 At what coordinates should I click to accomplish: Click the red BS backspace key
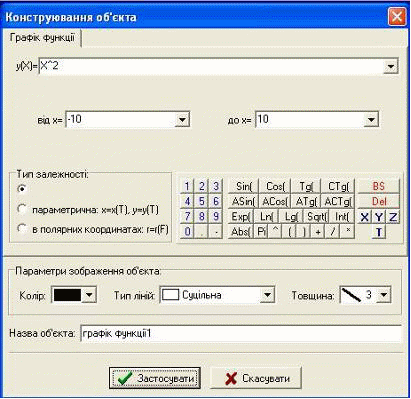click(378, 186)
